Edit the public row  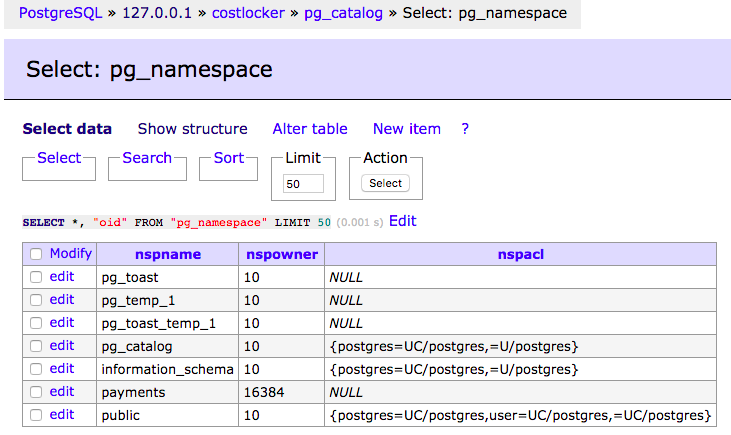62,414
